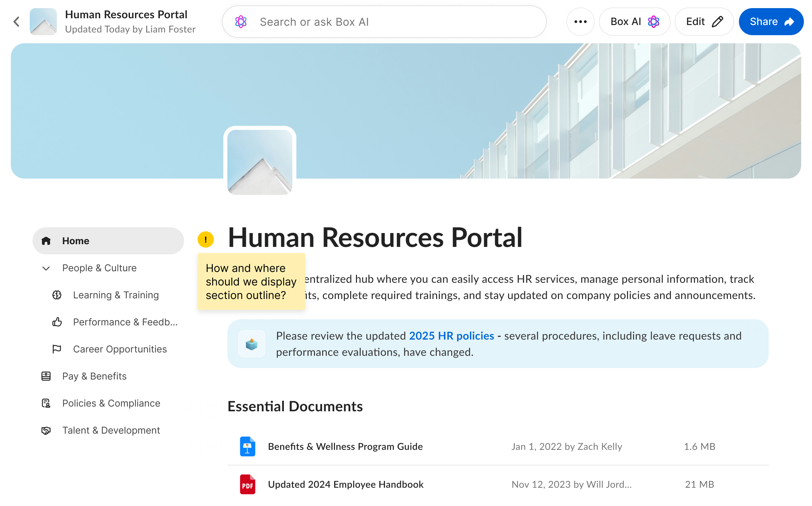The width and height of the screenshot is (812, 506).
Task: Click the yellow sticky note about section outline
Action: (251, 281)
